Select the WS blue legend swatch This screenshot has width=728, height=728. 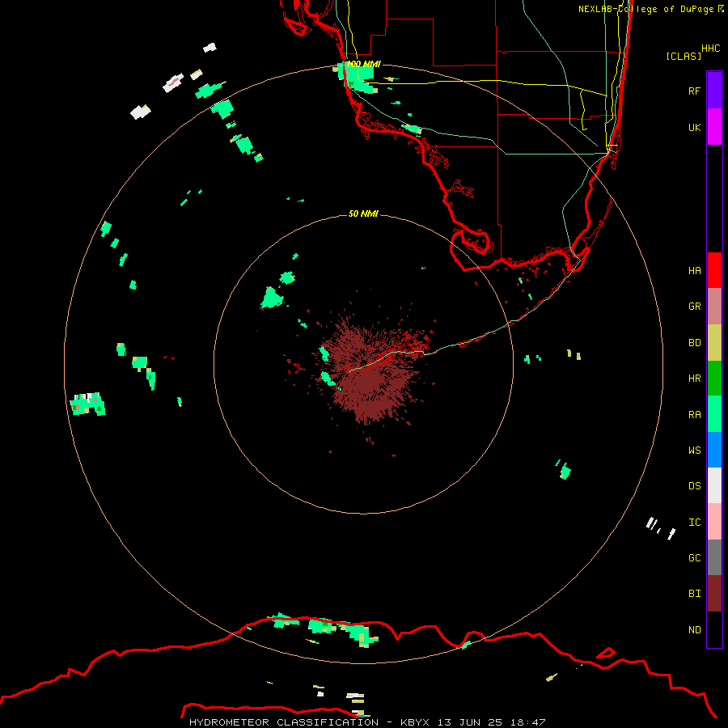[714, 450]
